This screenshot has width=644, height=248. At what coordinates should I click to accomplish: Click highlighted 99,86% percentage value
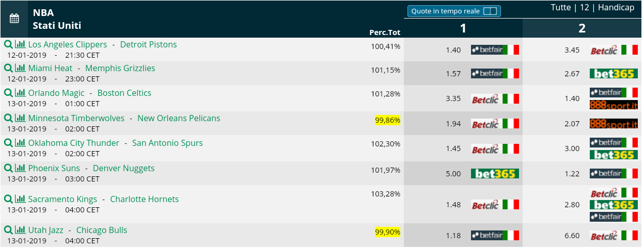[388, 120]
